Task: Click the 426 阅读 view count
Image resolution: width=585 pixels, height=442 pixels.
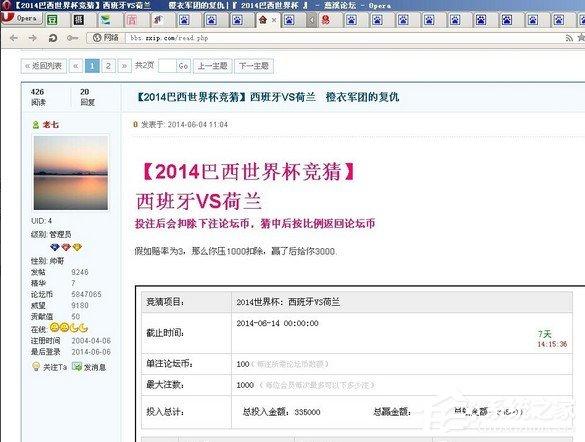Action: 38,97
